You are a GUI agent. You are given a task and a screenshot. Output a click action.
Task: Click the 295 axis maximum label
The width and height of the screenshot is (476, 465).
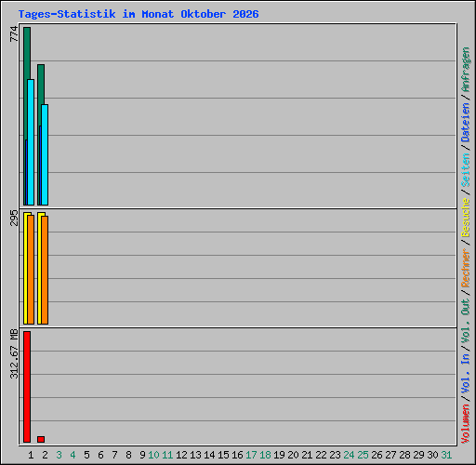pyautogui.click(x=14, y=218)
